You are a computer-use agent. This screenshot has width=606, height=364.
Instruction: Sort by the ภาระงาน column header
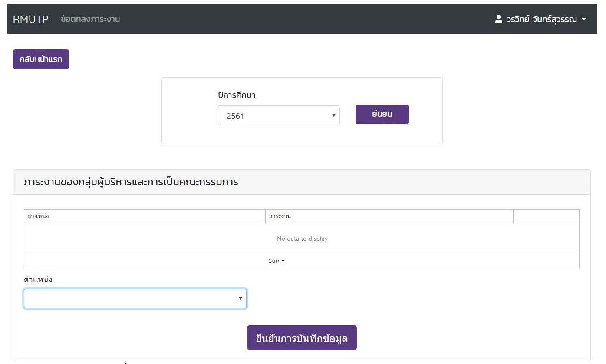280,216
